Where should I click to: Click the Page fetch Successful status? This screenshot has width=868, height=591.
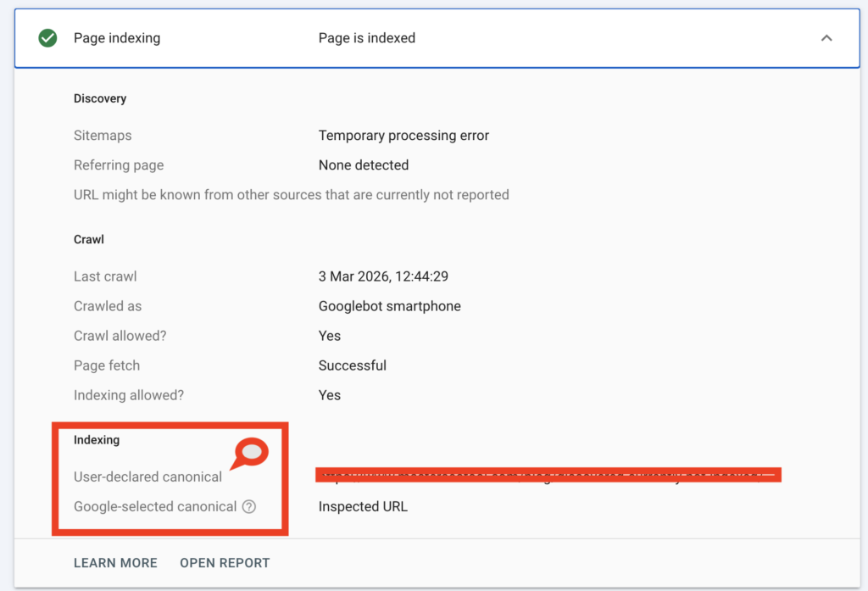tap(352, 365)
